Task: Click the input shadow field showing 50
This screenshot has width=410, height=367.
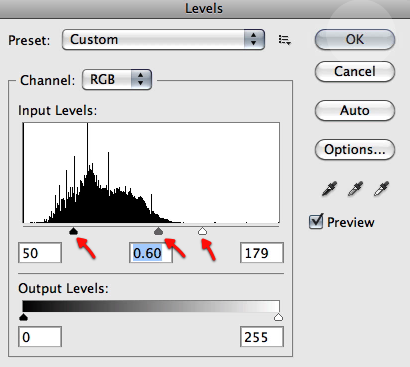Action: pos(40,253)
